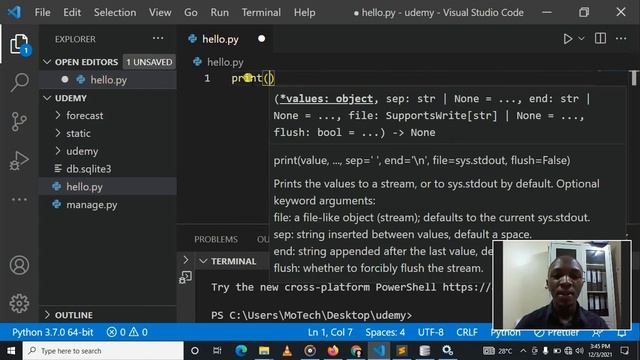Open Firefox from the taskbar
The height and width of the screenshot is (360, 640).
click(x=333, y=351)
